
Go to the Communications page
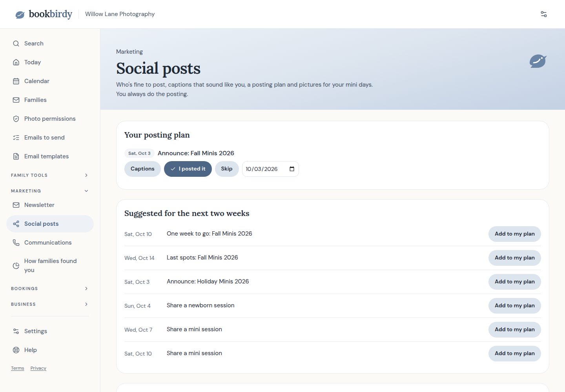point(50,243)
